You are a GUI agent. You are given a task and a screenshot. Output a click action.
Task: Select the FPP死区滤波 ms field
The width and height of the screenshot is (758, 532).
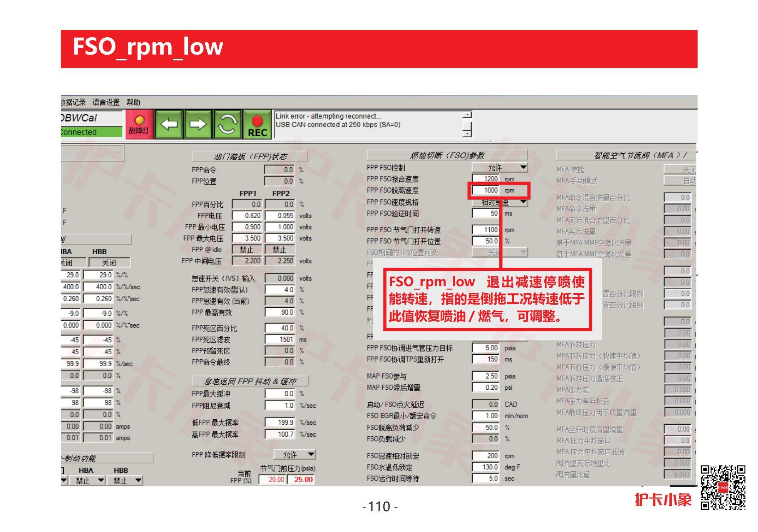pyautogui.click(x=280, y=339)
